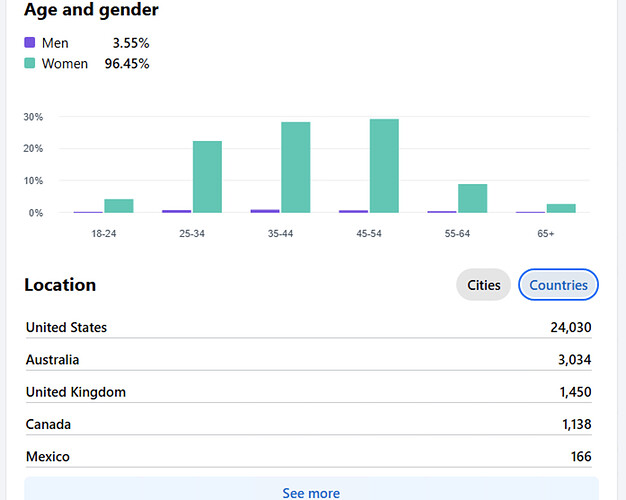Click the purple Men legend swatch

30,42
